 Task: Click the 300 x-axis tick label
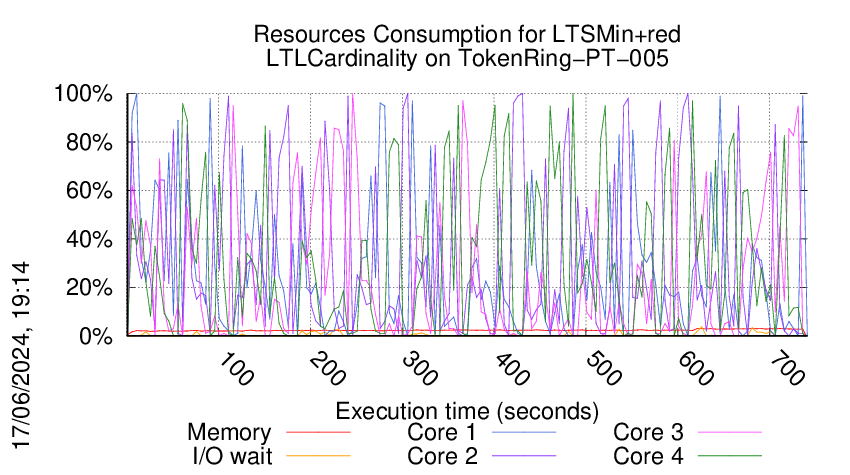click(x=419, y=369)
